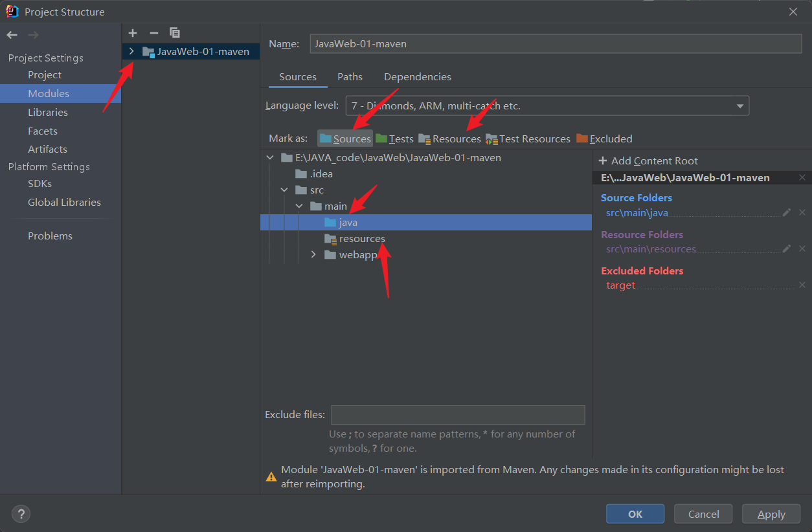812x532 pixels.
Task: Collapse the src folder node
Action: (x=284, y=190)
